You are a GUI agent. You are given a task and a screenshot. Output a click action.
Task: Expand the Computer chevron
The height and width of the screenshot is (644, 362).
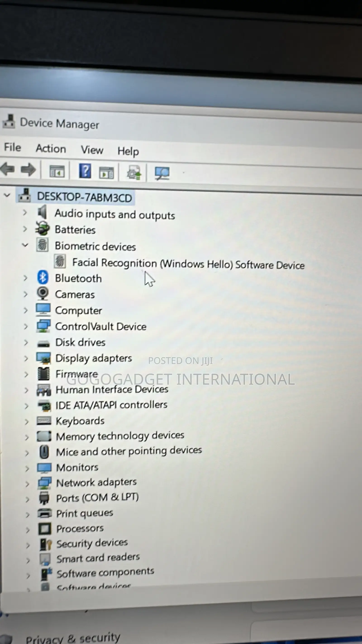point(26,310)
